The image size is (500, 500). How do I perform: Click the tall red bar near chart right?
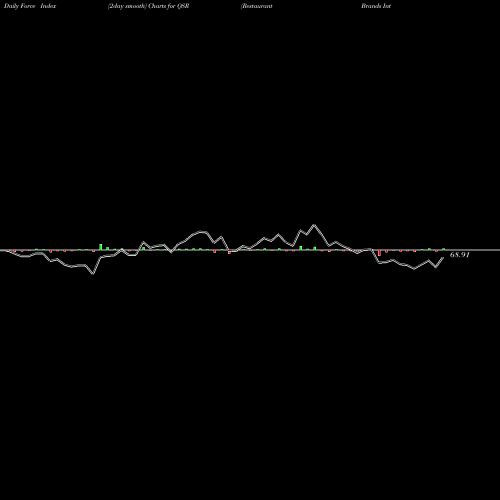(379, 253)
